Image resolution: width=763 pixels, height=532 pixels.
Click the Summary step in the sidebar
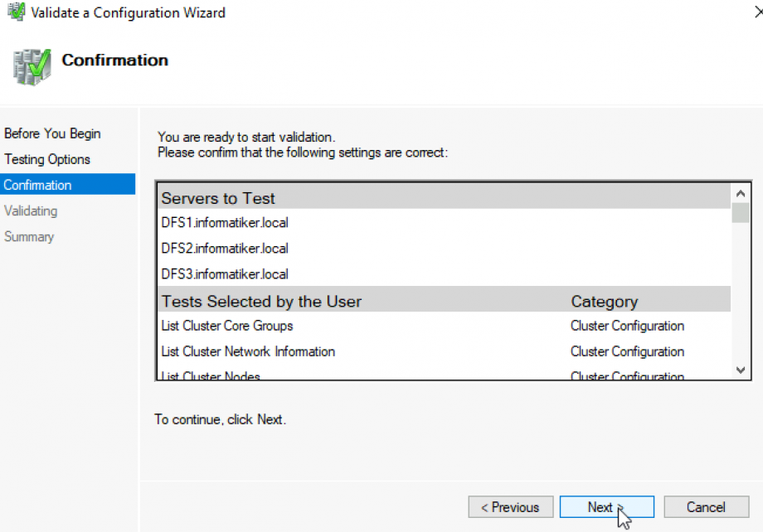29,236
